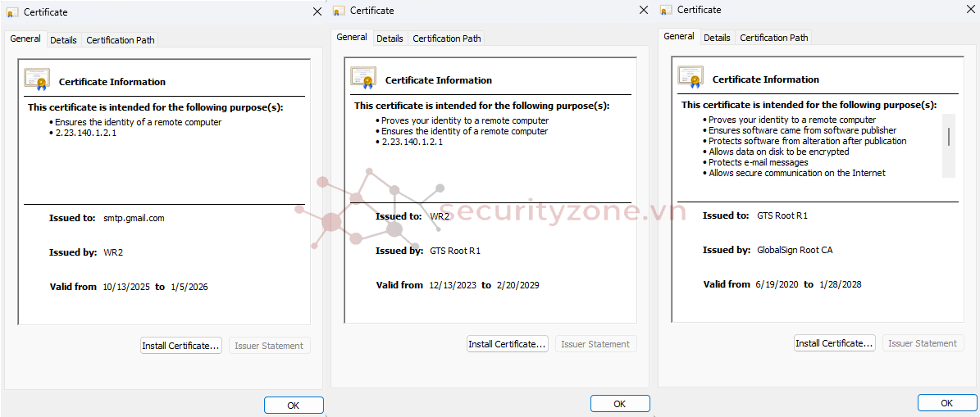Confirm OK in smtp.gmail.com certificate window
The height and width of the screenshot is (417, 980).
(294, 406)
